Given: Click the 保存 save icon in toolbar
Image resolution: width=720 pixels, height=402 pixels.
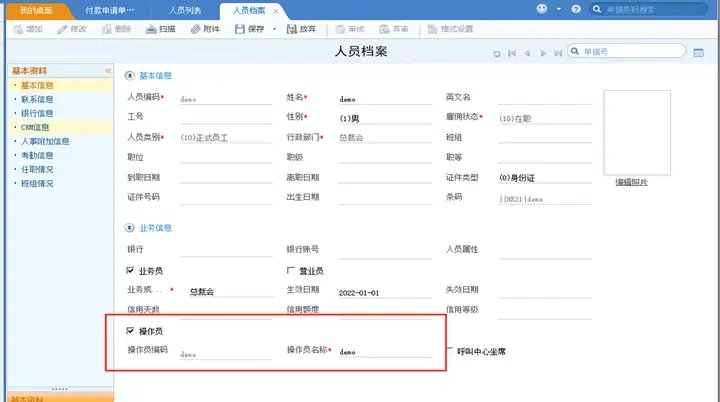Looking at the screenshot, I should tap(239, 29).
